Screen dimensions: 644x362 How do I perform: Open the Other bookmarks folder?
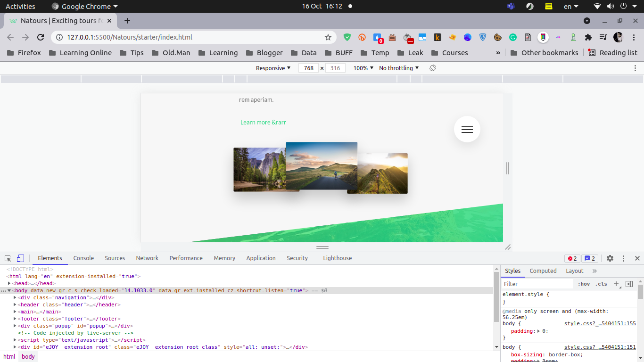coord(544,53)
